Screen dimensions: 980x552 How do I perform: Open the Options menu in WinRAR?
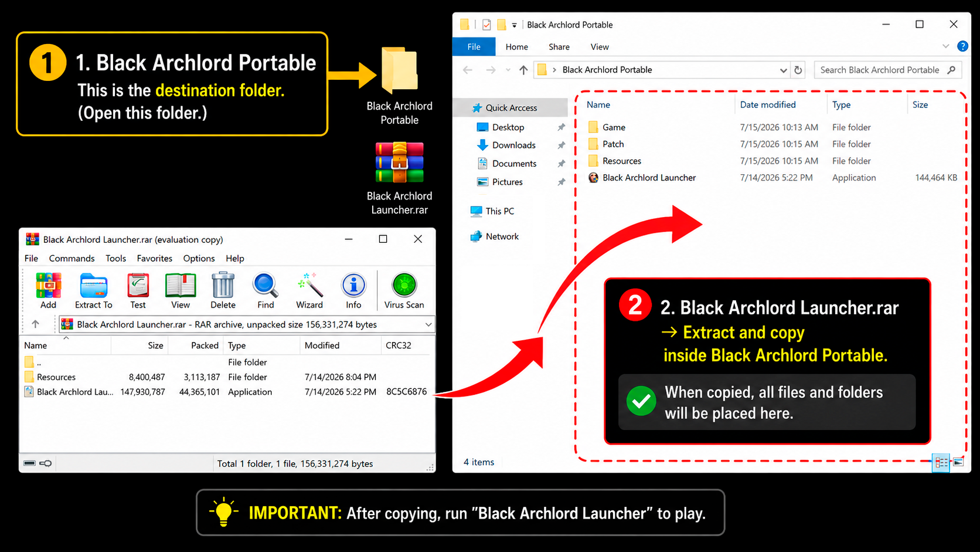(x=199, y=258)
